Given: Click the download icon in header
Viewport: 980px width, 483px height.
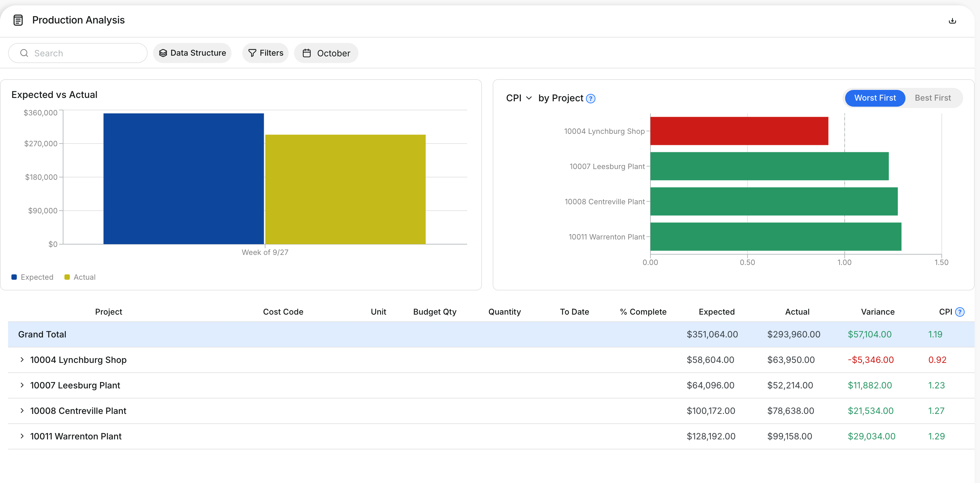Looking at the screenshot, I should [x=952, y=20].
